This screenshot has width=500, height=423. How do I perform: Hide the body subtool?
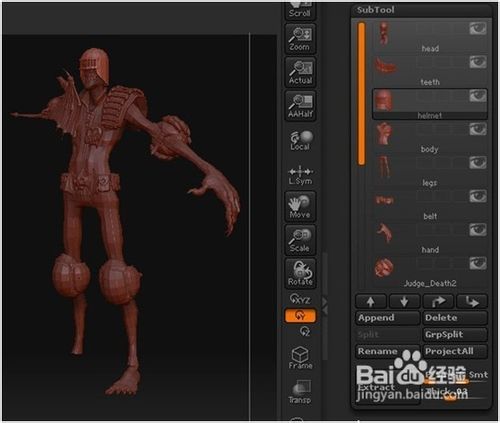click(x=478, y=129)
